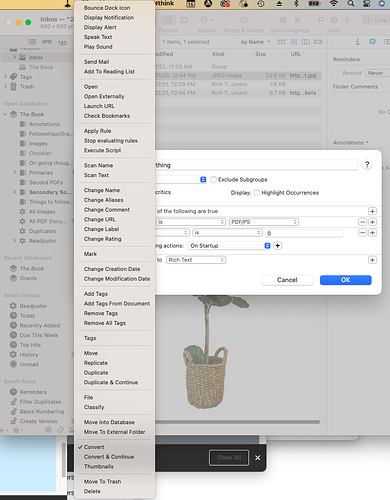This screenshot has height=500, width=390.
Task: Open the PDF/PS kind dropdown
Action: (264, 222)
